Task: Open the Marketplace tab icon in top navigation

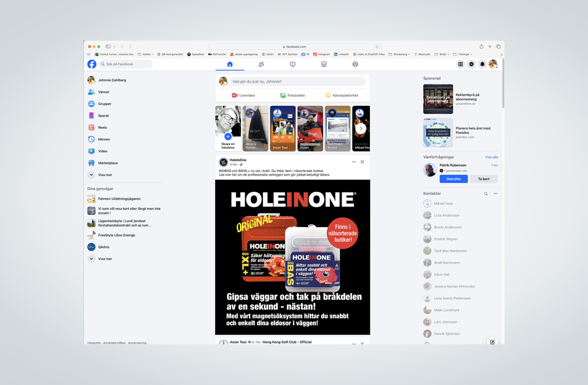Action: tap(323, 64)
